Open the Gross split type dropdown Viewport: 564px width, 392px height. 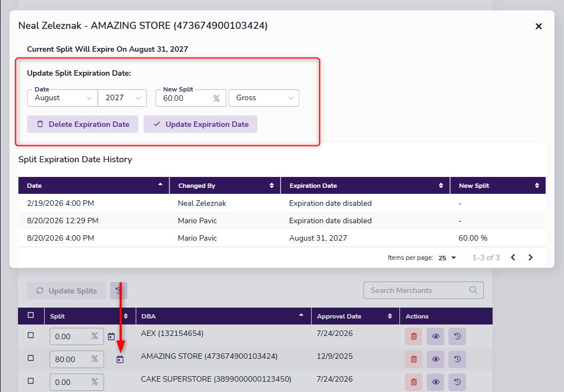tap(264, 98)
